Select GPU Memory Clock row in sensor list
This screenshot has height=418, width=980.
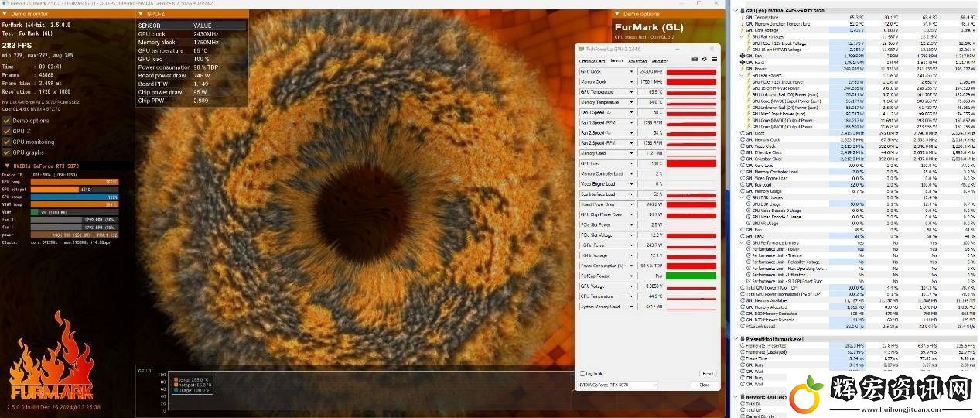point(860,139)
